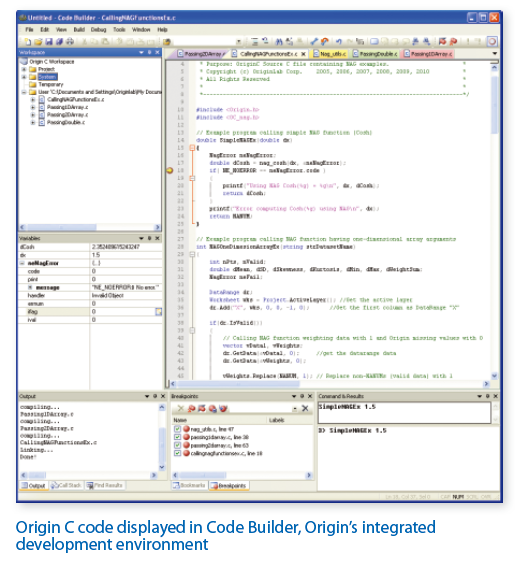
Task: Click the command input field with SimpleNAGEx
Action: coord(404,413)
